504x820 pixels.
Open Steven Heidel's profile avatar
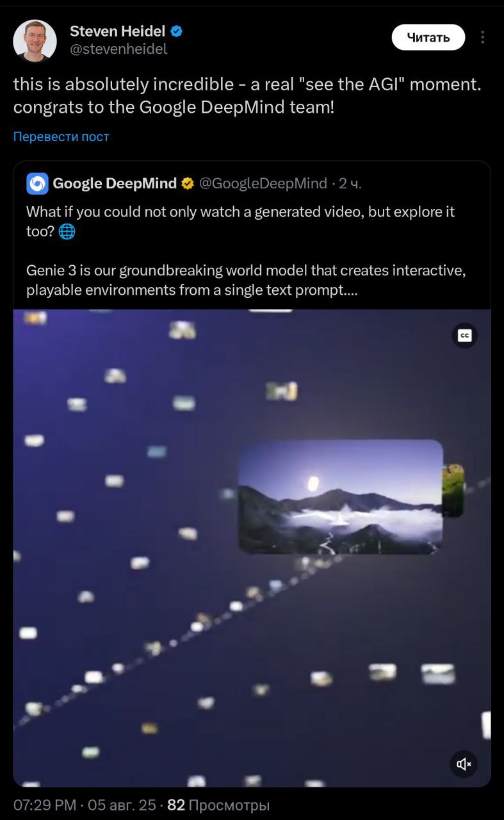pos(35,40)
